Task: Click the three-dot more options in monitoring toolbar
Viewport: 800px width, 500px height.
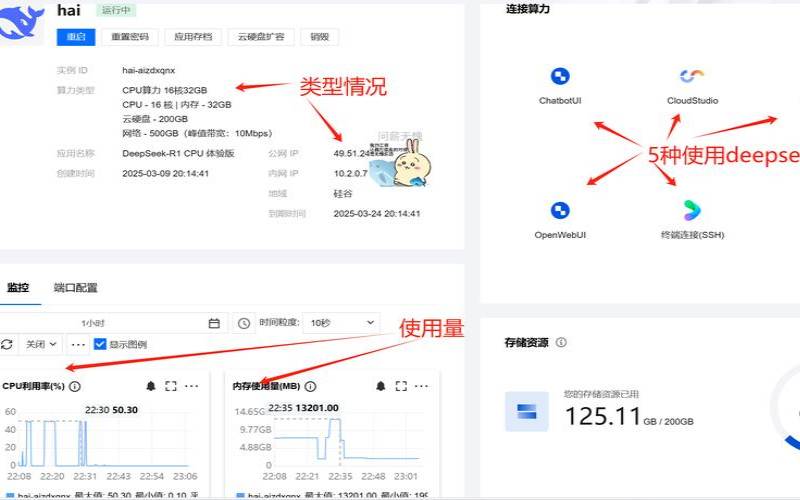Action: [78, 344]
